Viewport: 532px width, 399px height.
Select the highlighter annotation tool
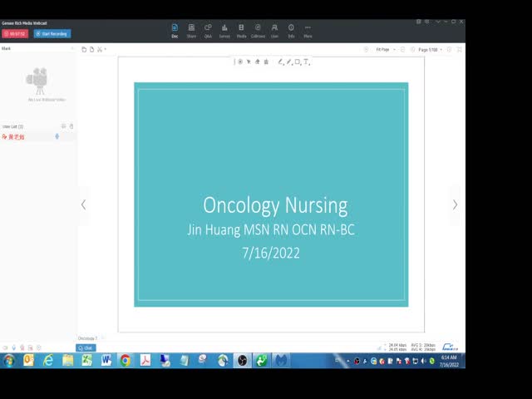point(288,62)
